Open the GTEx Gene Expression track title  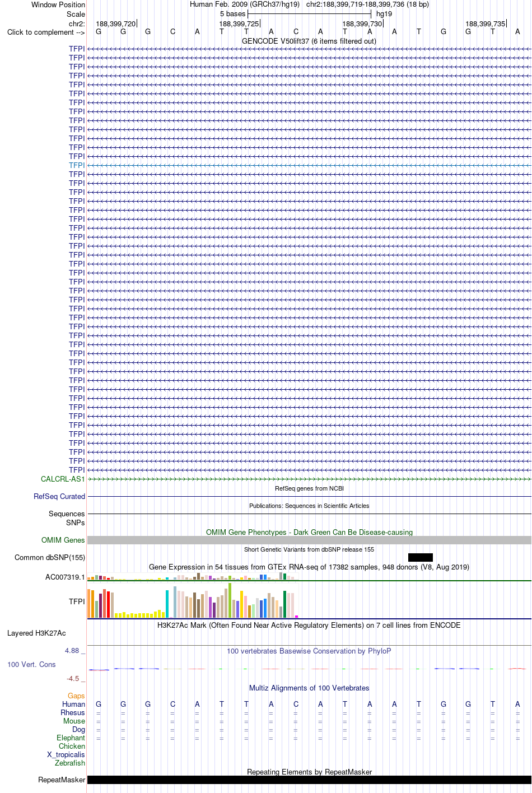(x=309, y=567)
